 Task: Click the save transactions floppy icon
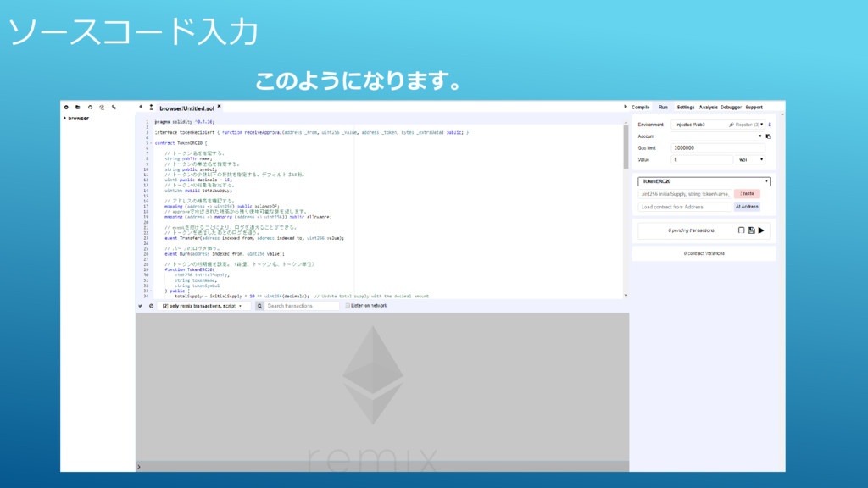(x=751, y=230)
